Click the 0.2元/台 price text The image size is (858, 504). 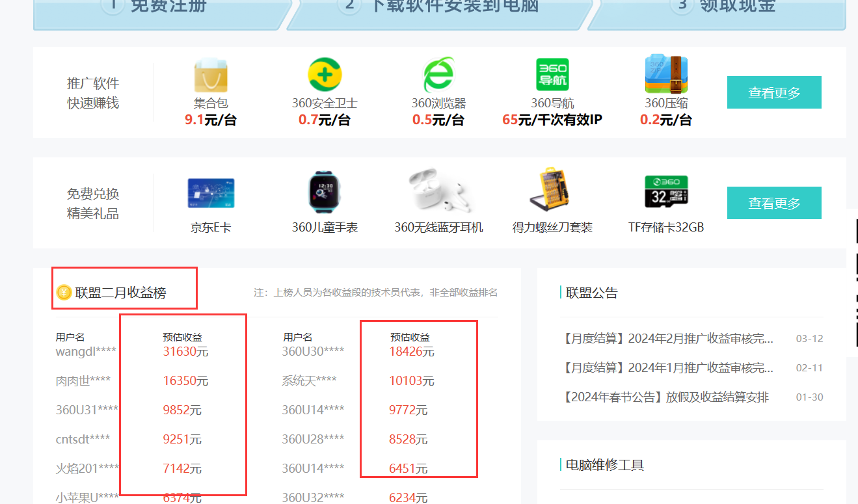pyautogui.click(x=666, y=120)
